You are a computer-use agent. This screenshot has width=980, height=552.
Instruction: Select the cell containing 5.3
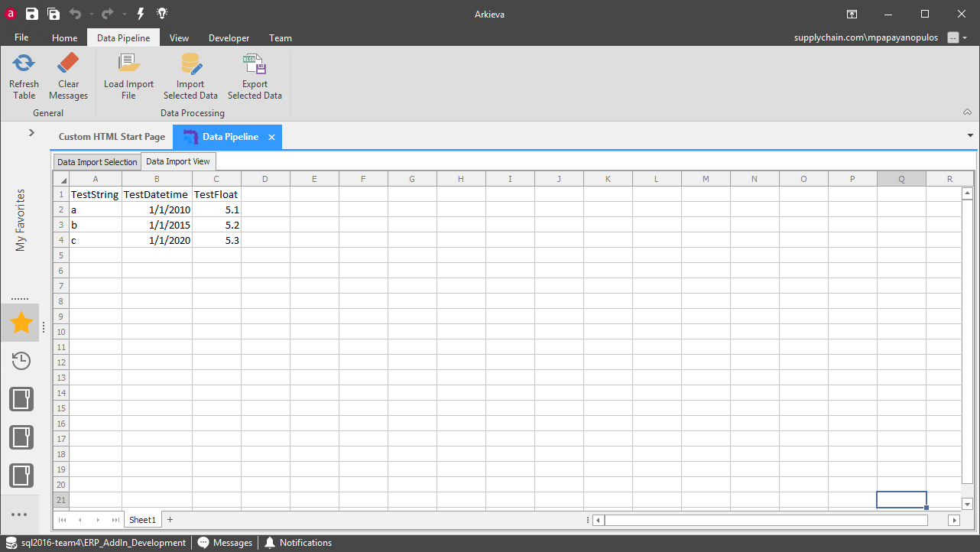pos(216,240)
